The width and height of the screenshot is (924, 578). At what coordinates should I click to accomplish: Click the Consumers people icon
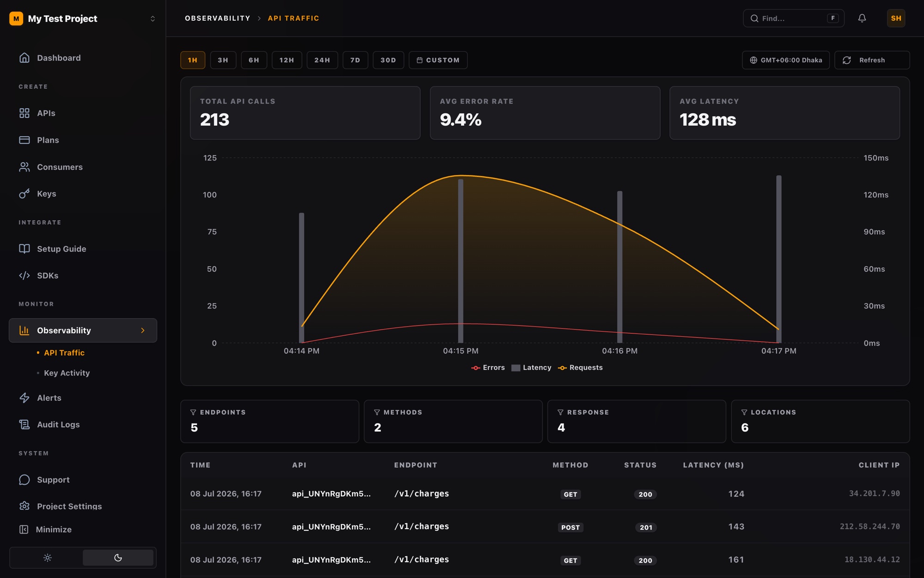pos(24,167)
